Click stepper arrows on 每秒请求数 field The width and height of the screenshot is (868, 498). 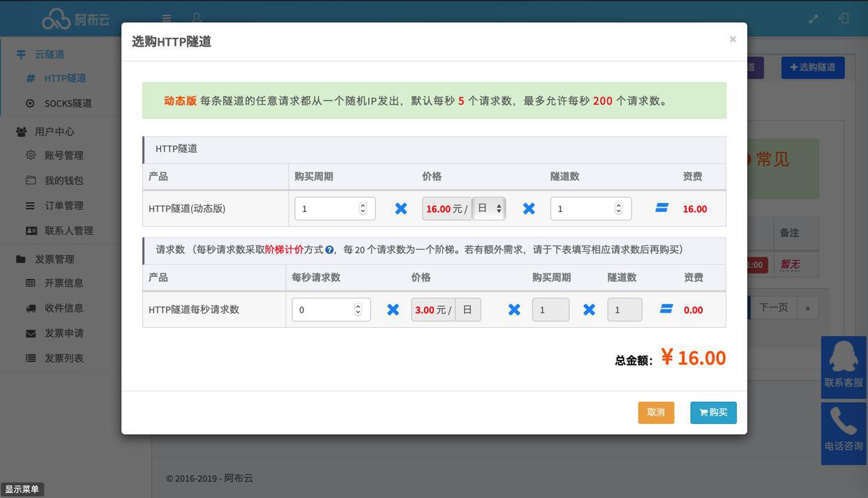358,310
